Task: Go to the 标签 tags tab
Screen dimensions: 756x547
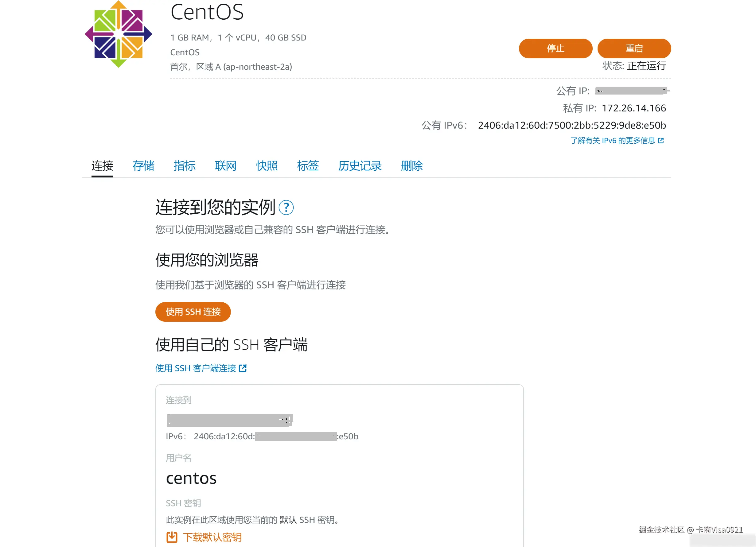Action: (308, 165)
